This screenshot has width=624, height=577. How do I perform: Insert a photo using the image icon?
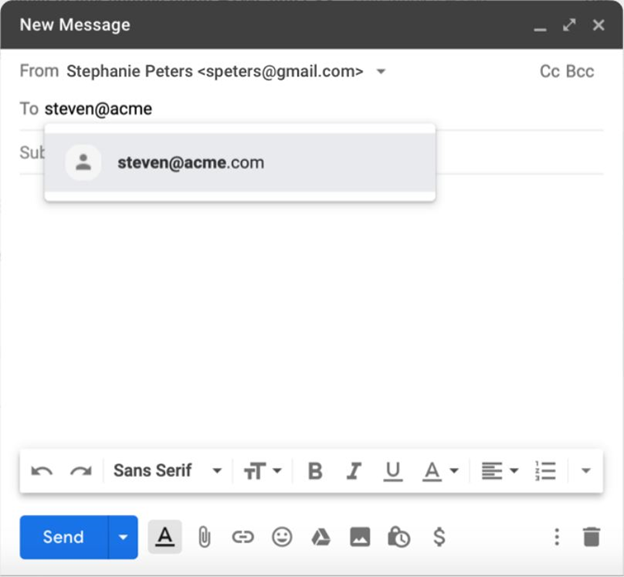[x=360, y=537]
